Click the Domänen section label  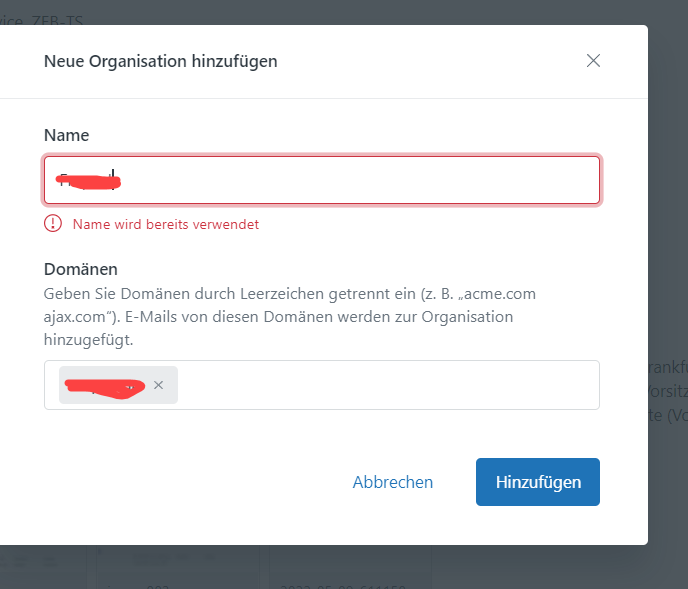pos(81,269)
